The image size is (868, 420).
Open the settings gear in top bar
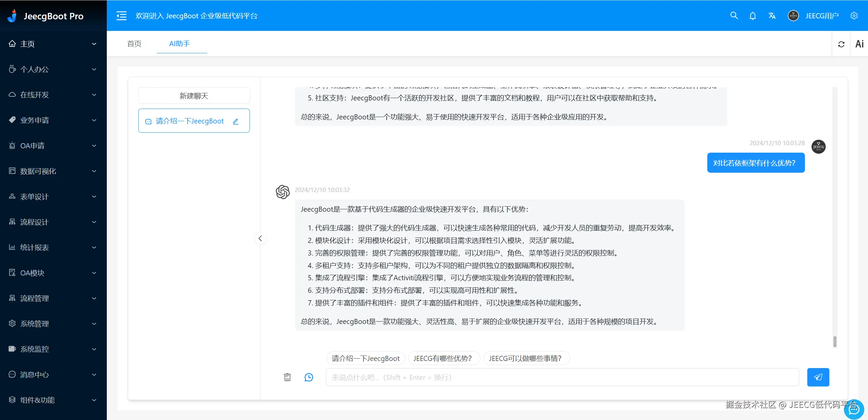[854, 16]
